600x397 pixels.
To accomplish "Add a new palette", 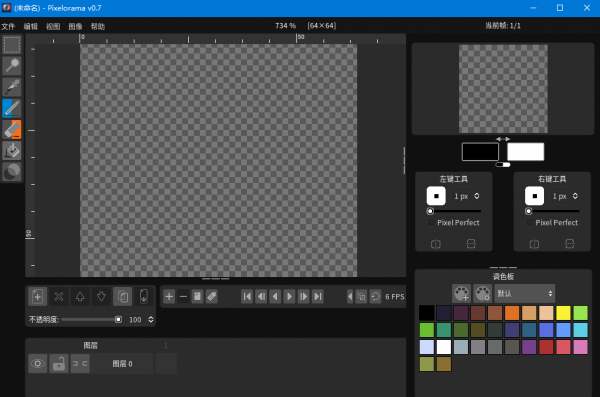I will [x=461, y=294].
